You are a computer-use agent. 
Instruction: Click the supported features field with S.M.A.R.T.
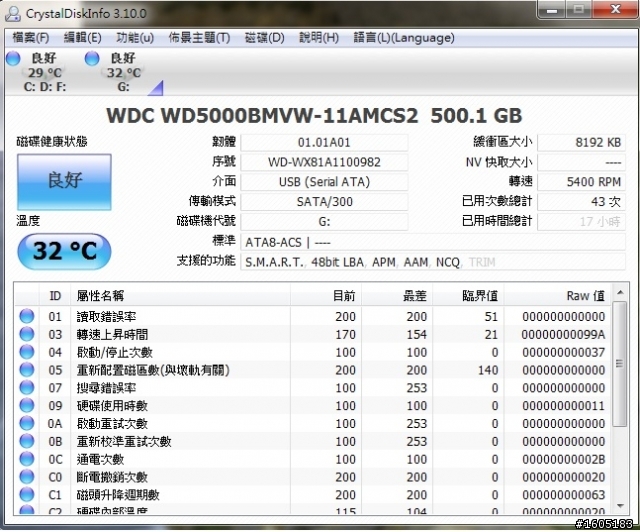(433, 262)
